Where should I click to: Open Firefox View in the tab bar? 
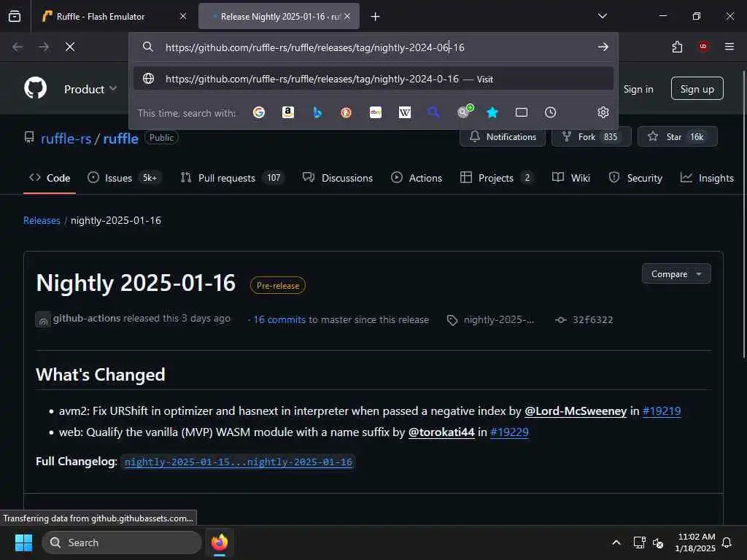15,16
